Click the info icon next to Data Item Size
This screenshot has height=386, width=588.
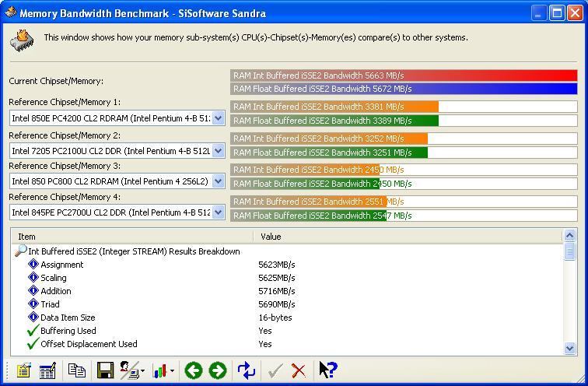coord(33,317)
